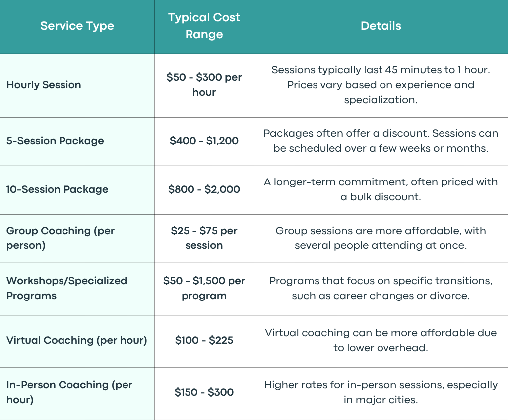Click the $100 - $225 price cell

coord(204,340)
